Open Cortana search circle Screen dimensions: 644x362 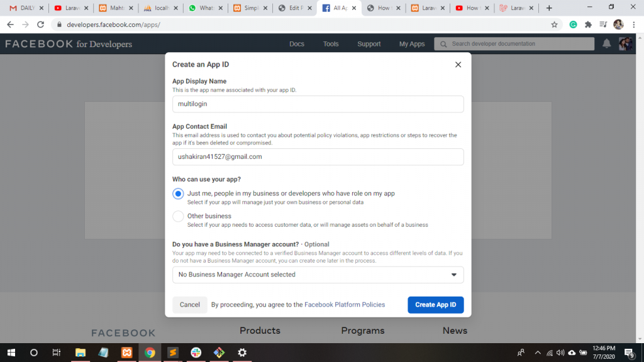click(x=34, y=353)
